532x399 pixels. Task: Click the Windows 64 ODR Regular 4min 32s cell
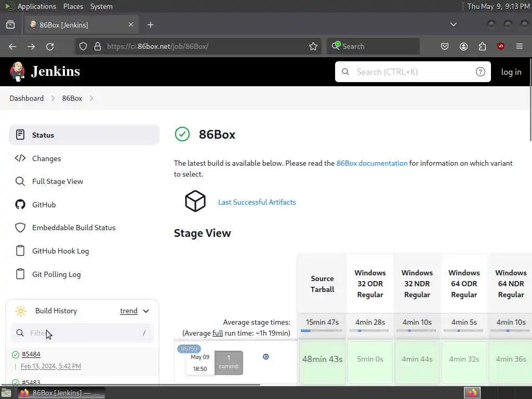[464, 362]
